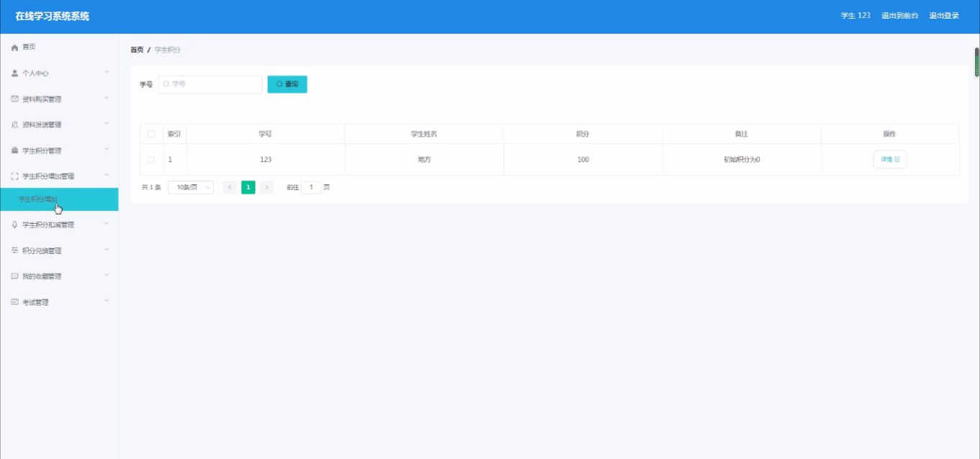Click the icon beside 考试管理
This screenshot has width=980, height=459.
[14, 302]
